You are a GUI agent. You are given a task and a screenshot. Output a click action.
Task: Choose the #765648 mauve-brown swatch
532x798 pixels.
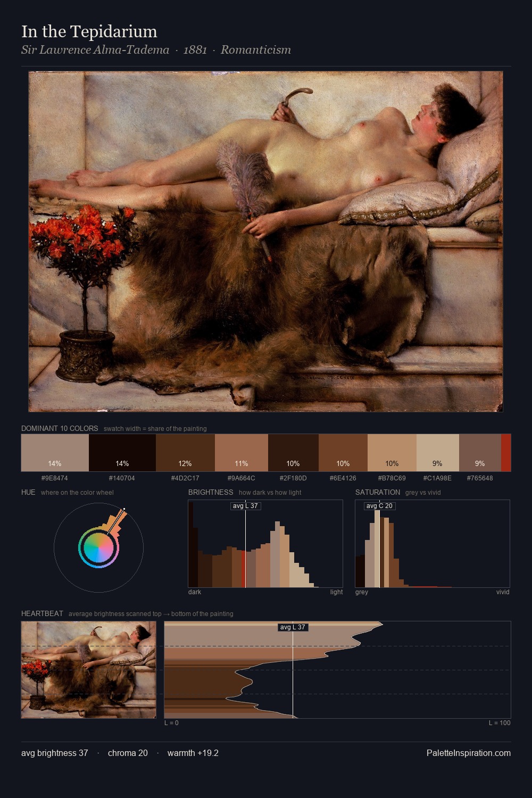click(480, 453)
